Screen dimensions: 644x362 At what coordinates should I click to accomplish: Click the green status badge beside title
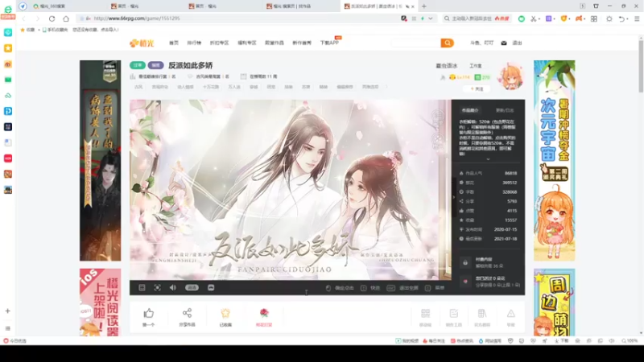pyautogui.click(x=138, y=65)
